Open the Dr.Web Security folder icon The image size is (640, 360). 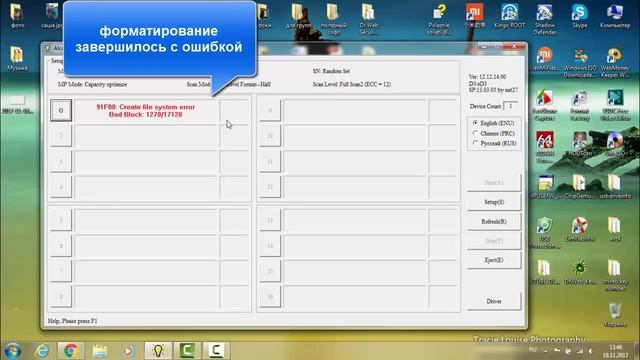tap(369, 19)
